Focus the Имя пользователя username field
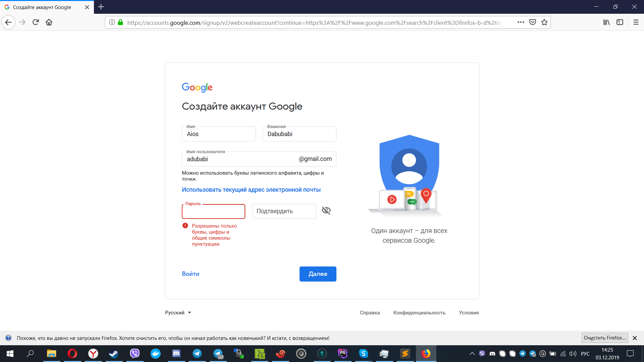Viewport: 644px width, 362px height. [259, 159]
